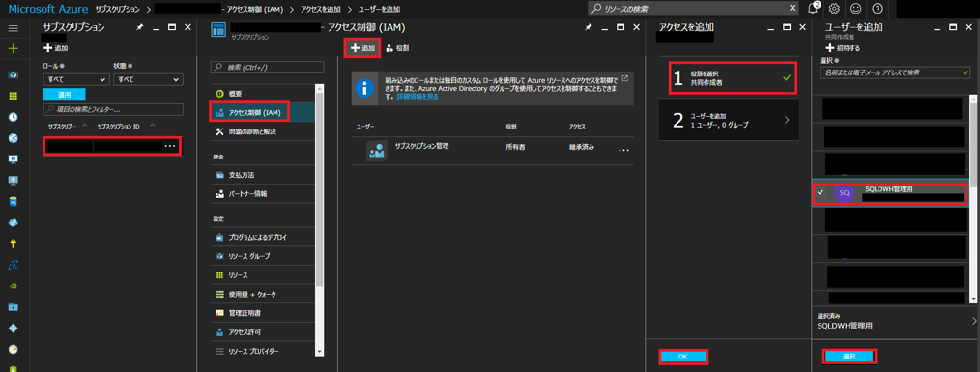Image resolution: width=980 pixels, height=372 pixels.
Task: Focus the 検索 (Ctrl+/) menu search box
Action: (x=268, y=67)
